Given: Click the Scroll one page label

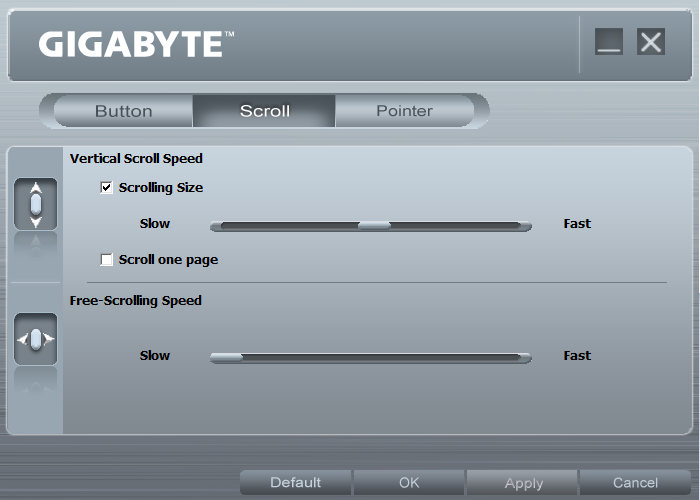Looking at the screenshot, I should click(x=168, y=260).
